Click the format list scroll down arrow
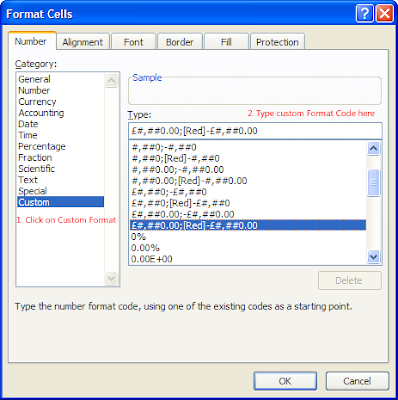Screen dimensions: 398x400 coord(373,257)
